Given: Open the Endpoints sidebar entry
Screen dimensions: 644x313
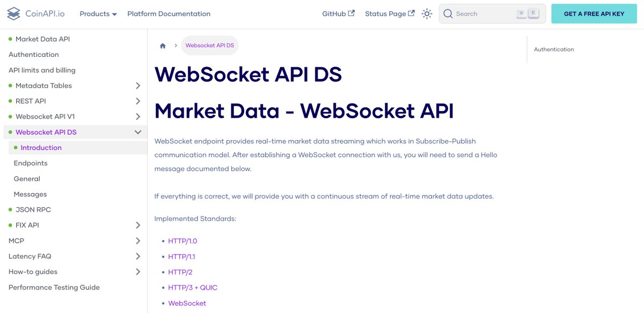Looking at the screenshot, I should tap(30, 163).
